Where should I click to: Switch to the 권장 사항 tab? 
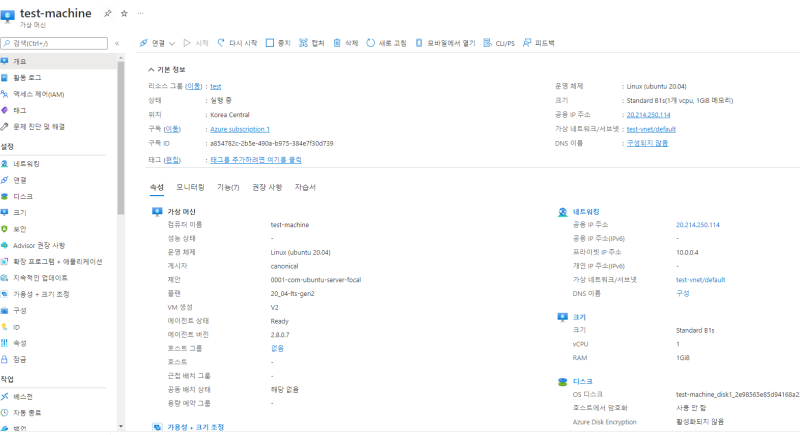267,188
